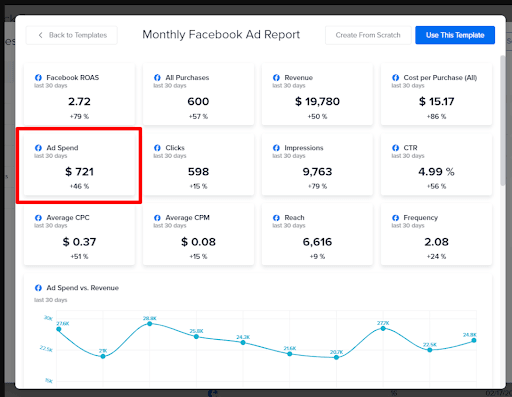Select the Impressions value 9,763
The width and height of the screenshot is (512, 397).
coord(317,172)
